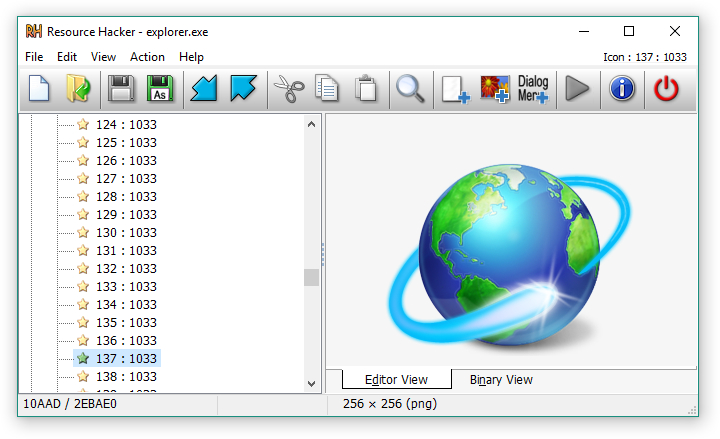Open the Action menu

147,57
